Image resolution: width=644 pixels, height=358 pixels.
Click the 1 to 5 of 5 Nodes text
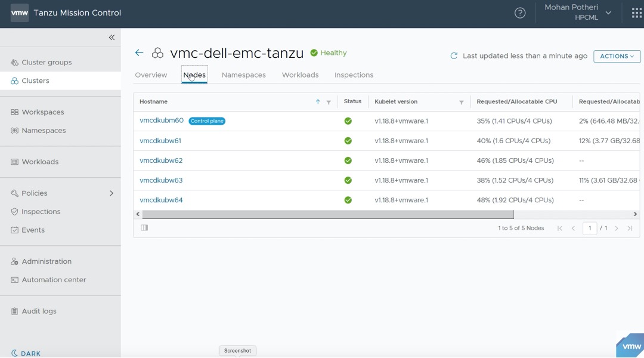pos(521,228)
